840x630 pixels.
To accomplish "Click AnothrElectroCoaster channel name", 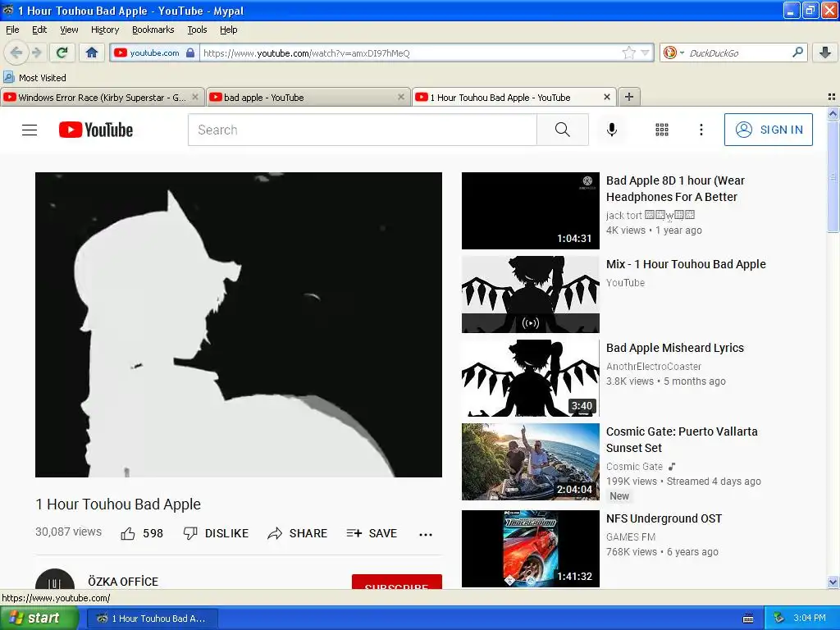I will point(654,367).
